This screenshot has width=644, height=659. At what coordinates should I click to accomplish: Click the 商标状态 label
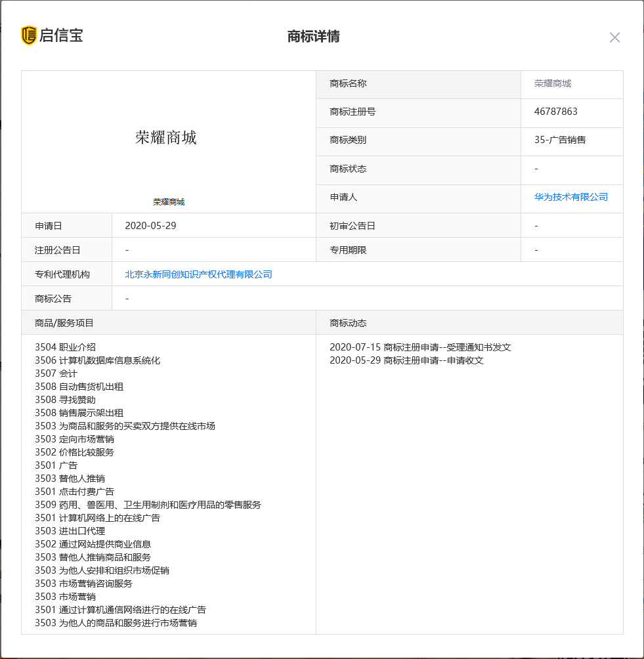[348, 169]
